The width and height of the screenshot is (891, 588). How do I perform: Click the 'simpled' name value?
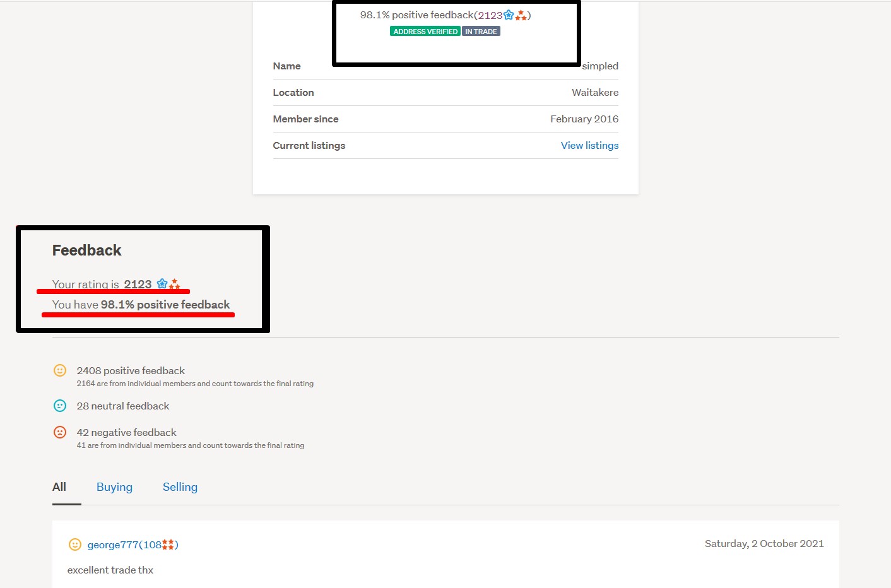click(600, 66)
